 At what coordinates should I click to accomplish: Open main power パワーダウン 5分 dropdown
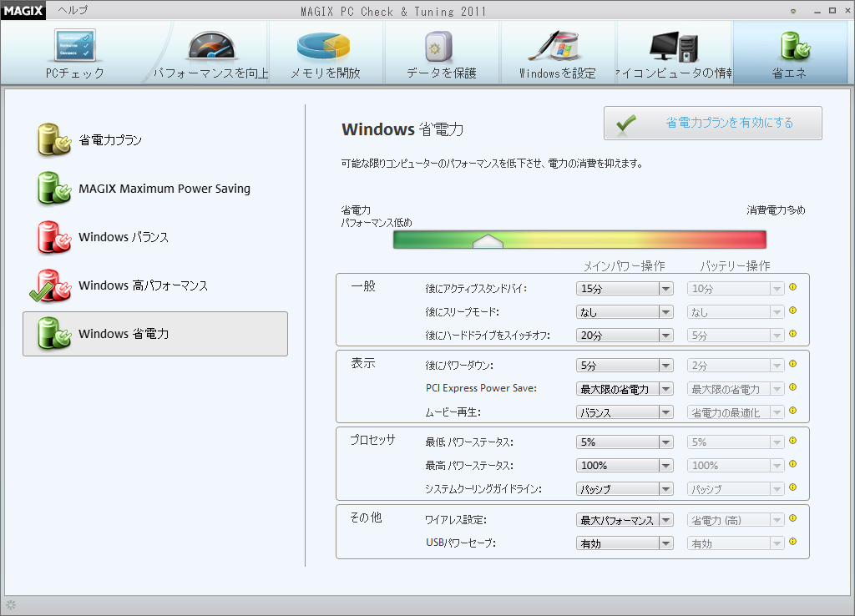click(x=625, y=366)
